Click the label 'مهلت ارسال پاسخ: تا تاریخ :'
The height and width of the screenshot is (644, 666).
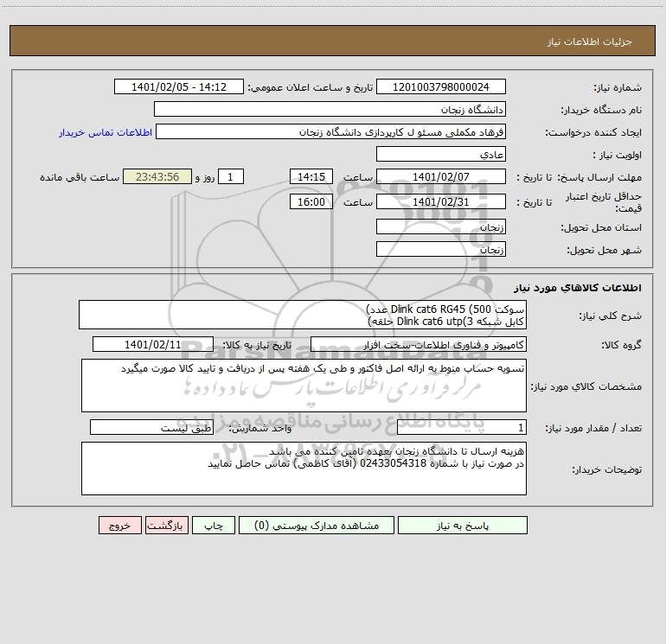580,177
